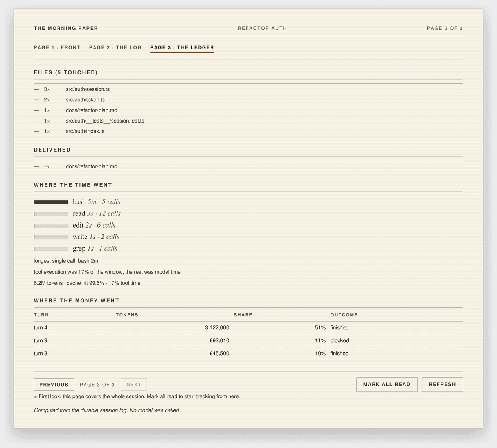Click the read time bar
497x448 pixels.
(x=51, y=214)
